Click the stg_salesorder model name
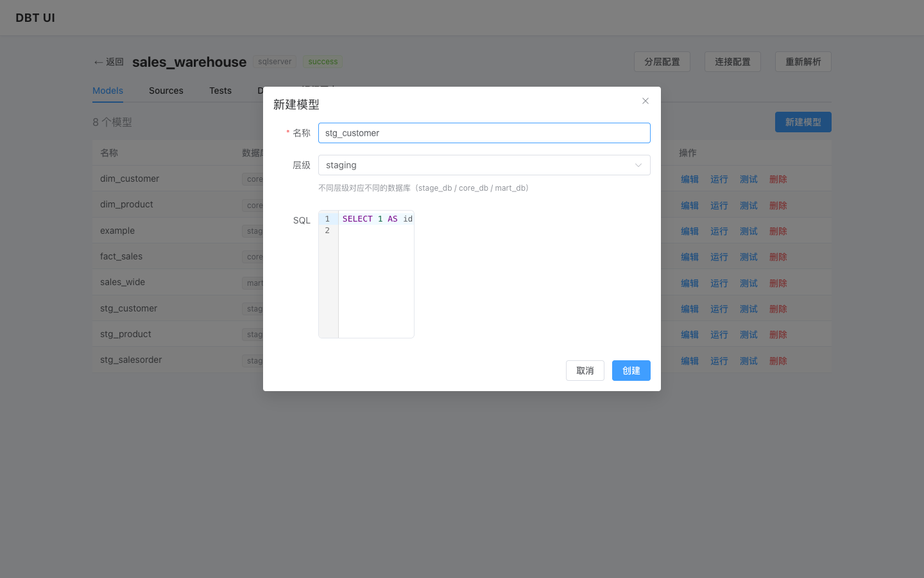Screen dimensions: 924x578 tap(131, 360)
